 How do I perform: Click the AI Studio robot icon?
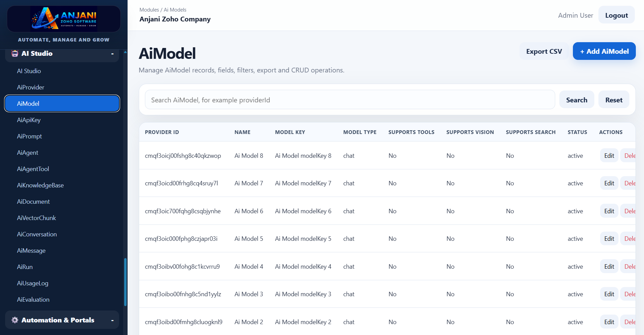coord(15,53)
